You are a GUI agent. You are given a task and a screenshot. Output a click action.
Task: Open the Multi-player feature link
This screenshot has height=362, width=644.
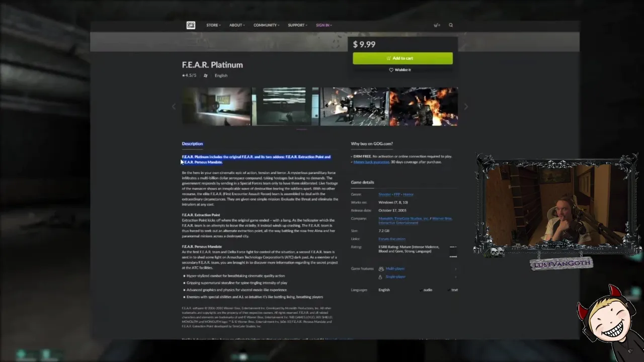[395, 268]
